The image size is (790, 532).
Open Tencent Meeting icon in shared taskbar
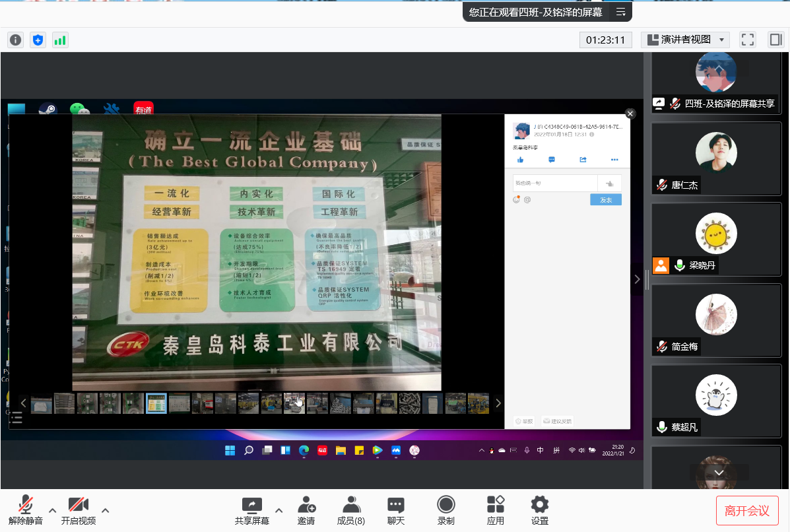396,450
